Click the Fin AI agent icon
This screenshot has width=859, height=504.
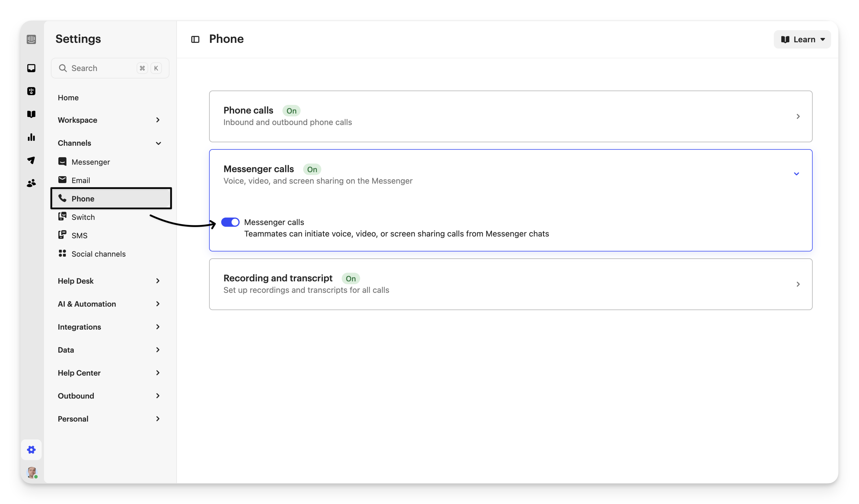click(31, 91)
